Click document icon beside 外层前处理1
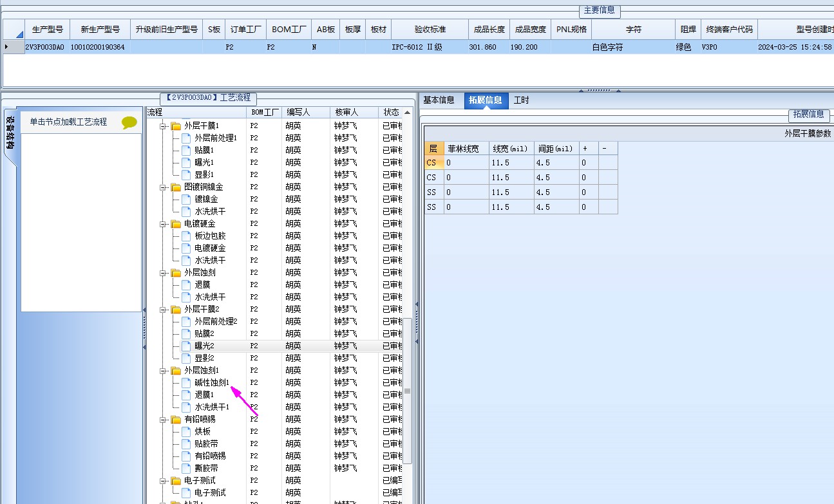Viewport: 834px width, 504px height. click(x=186, y=138)
